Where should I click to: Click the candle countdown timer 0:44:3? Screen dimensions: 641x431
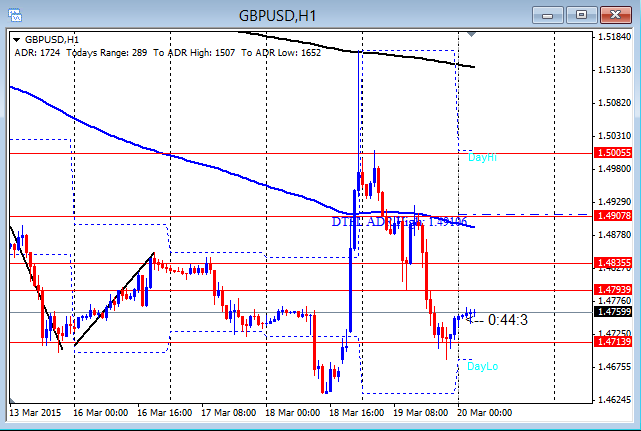(x=508, y=320)
